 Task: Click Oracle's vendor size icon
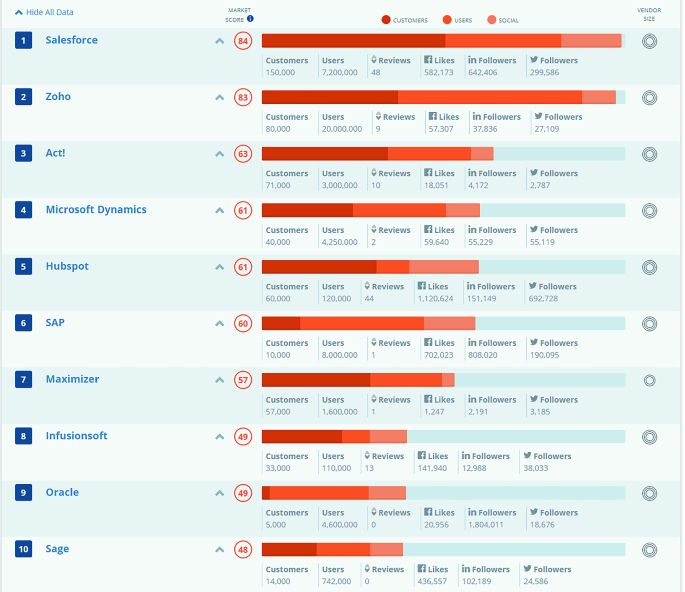pos(650,493)
